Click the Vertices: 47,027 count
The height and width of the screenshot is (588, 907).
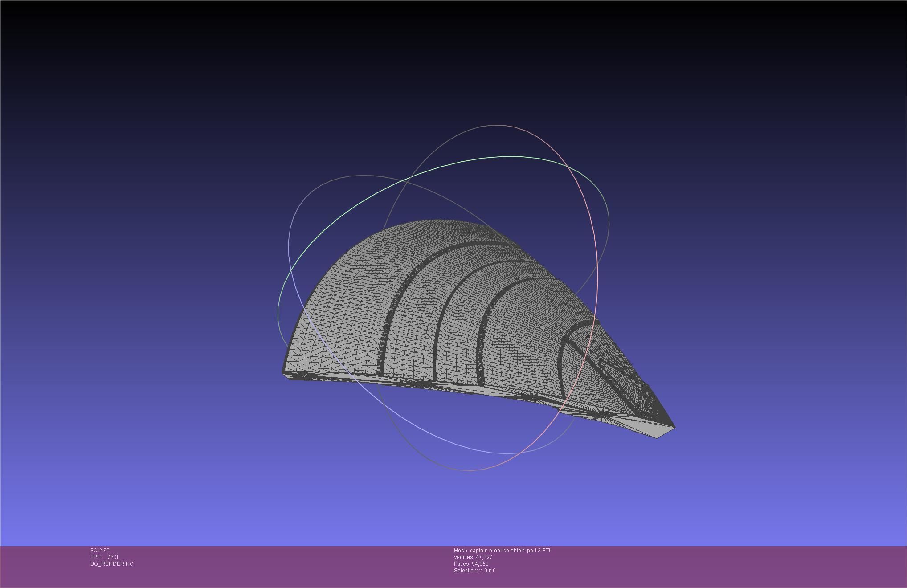point(473,557)
